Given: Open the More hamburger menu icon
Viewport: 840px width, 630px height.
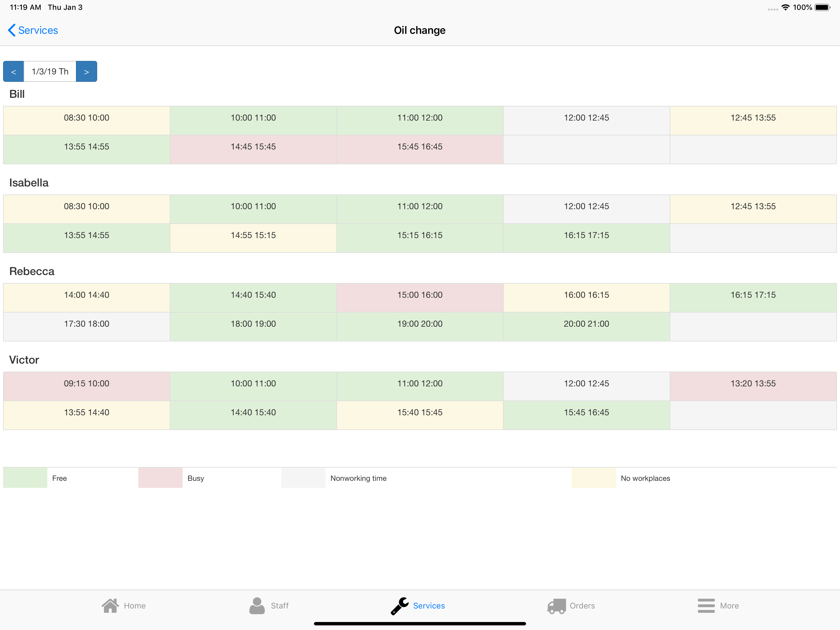Looking at the screenshot, I should (706, 605).
